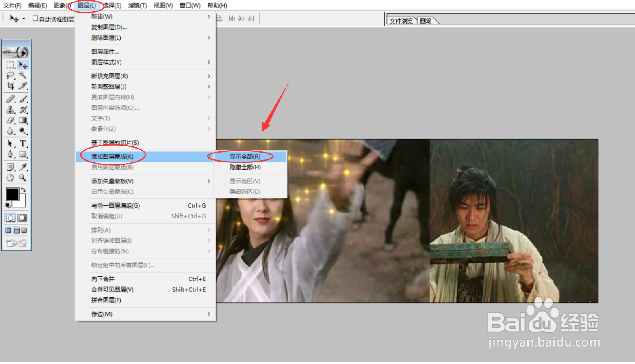Select the Notes tool
The width and height of the screenshot is (635, 364).
click(11, 167)
